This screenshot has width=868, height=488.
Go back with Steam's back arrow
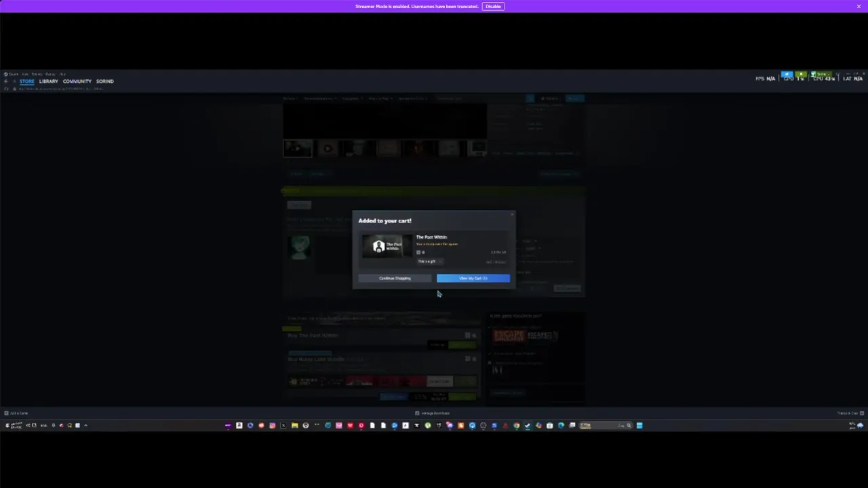tap(6, 81)
